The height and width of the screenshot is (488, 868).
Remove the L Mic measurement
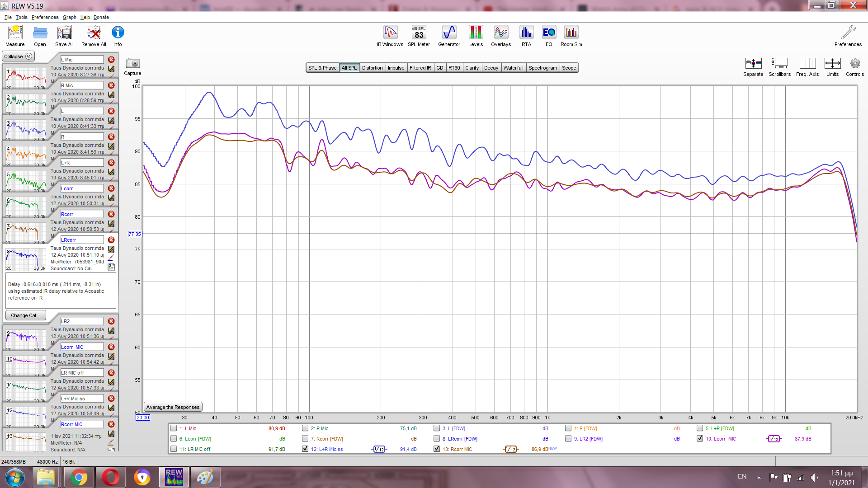tap(111, 60)
